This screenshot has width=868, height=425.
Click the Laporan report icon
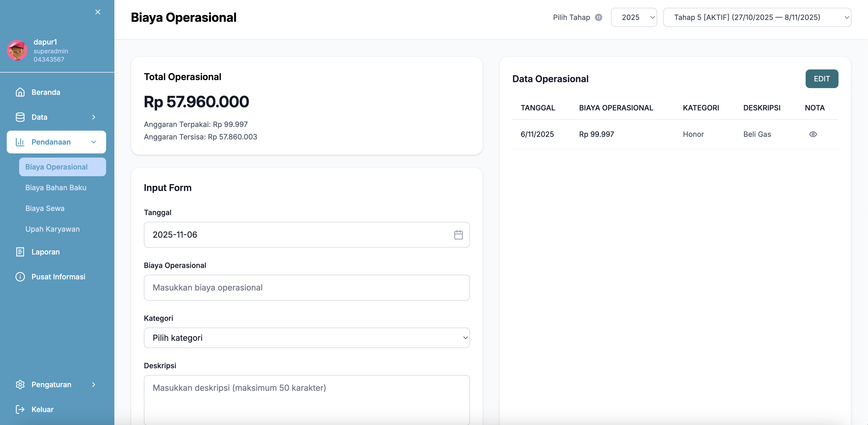(20, 252)
